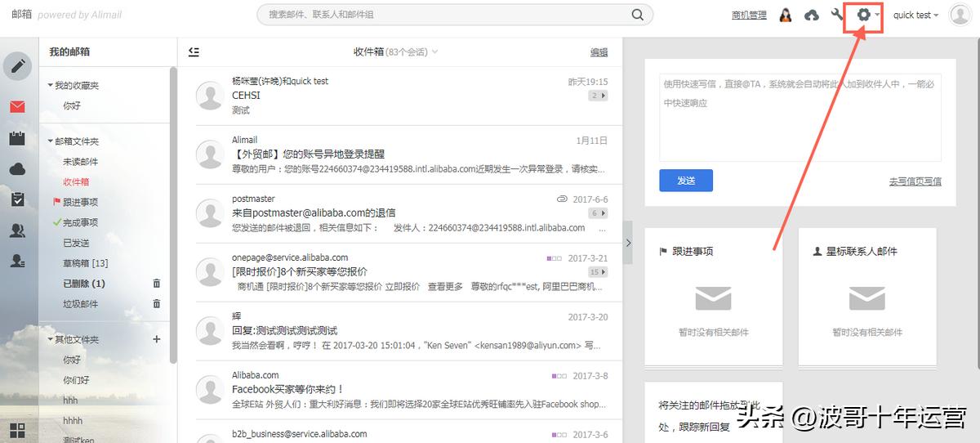Open the tasks checklist sidebar icon
This screenshot has width=980, height=443.
[x=17, y=199]
